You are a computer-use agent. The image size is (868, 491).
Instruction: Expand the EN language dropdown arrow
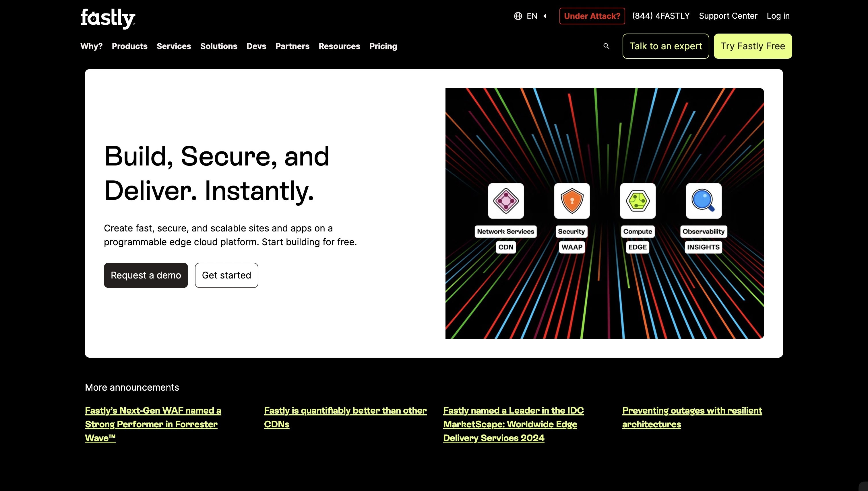545,16
